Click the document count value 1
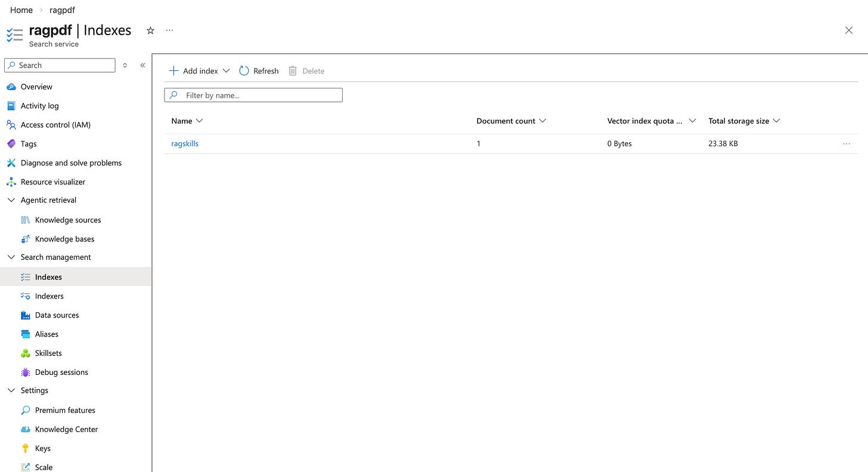 479,144
